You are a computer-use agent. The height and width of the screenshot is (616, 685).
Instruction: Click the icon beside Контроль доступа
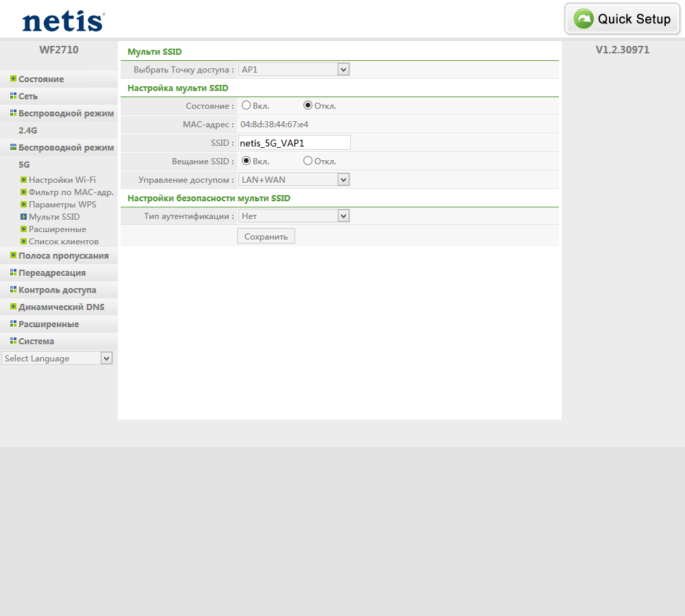pos(13,290)
